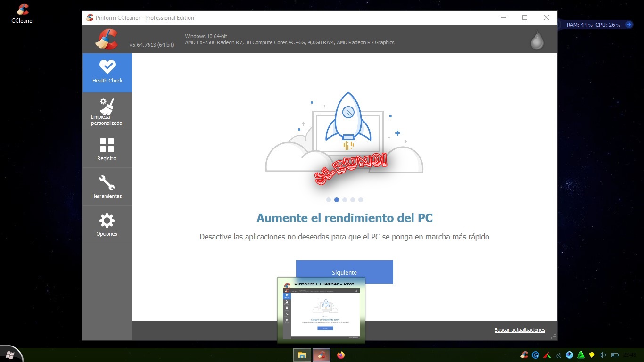
Task: Click the RAM CPU widget arrow button
Action: (628, 25)
